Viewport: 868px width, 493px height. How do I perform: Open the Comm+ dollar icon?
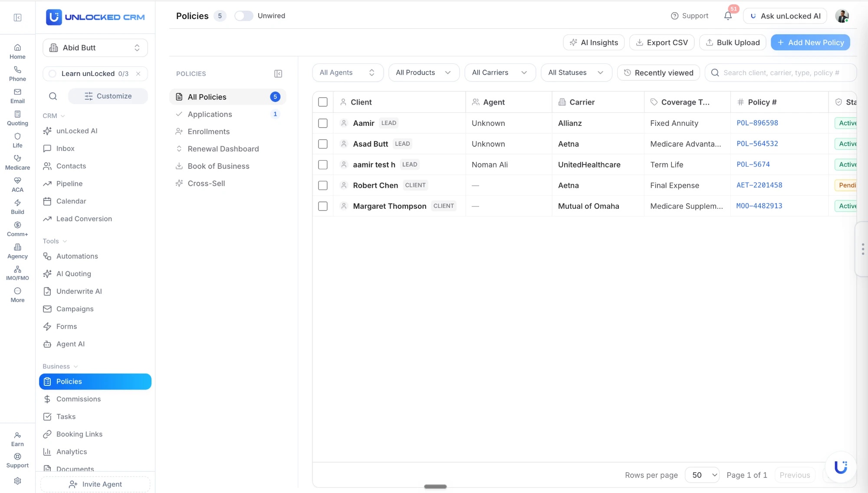(17, 228)
